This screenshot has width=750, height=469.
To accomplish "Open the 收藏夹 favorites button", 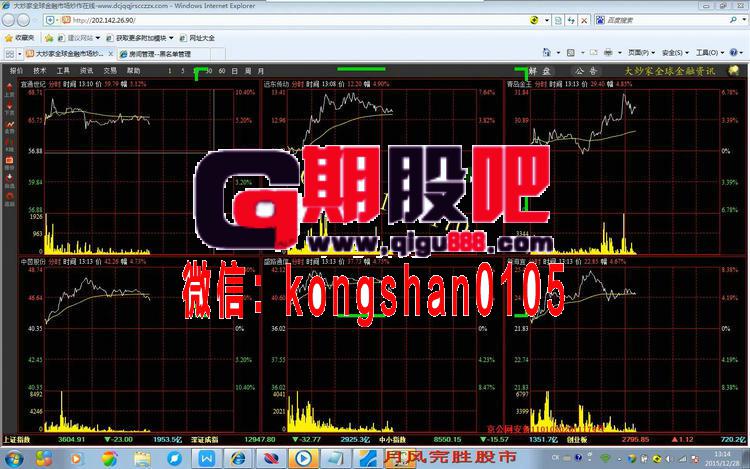I will point(19,38).
